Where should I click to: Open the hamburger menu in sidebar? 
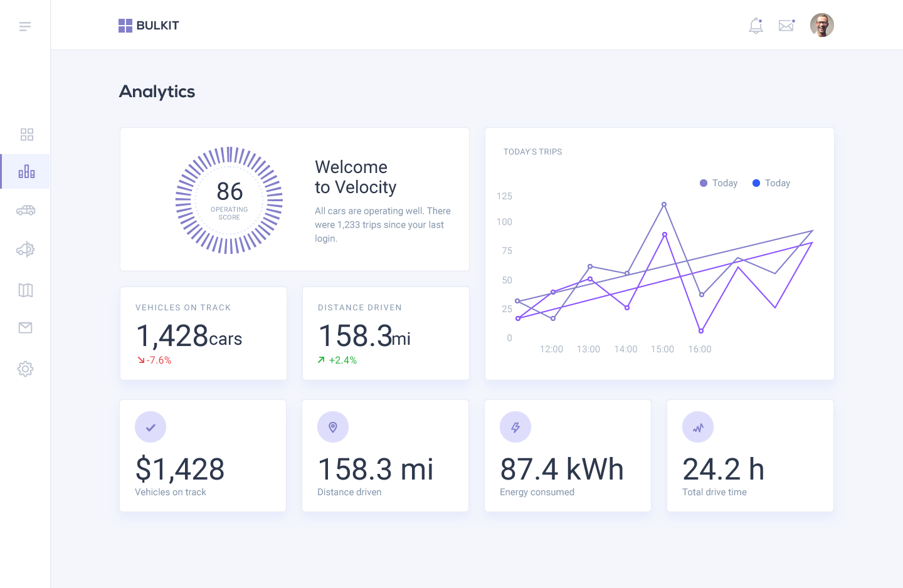coord(25,26)
